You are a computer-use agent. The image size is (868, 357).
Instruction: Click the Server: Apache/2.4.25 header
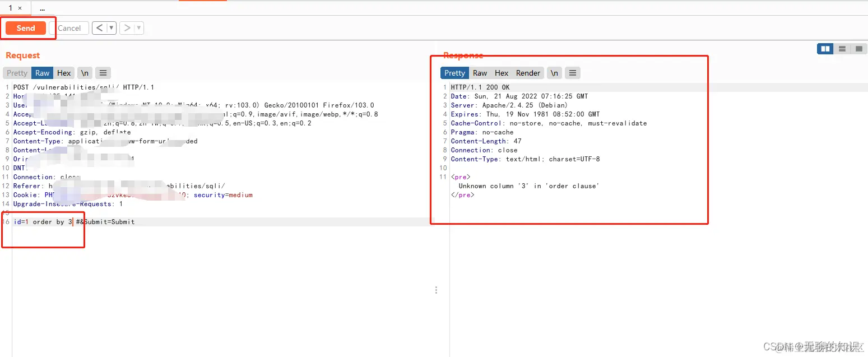[509, 105]
